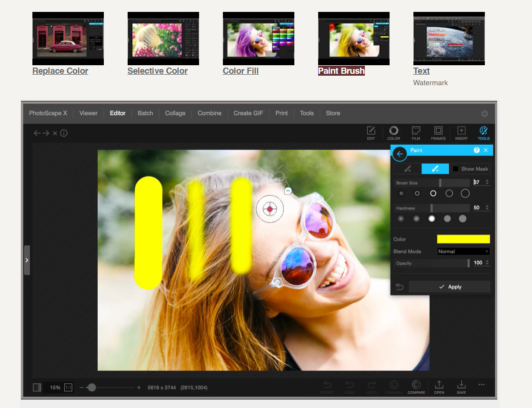Choose the largest brush size preset
The height and width of the screenshot is (408, 532).
click(465, 193)
